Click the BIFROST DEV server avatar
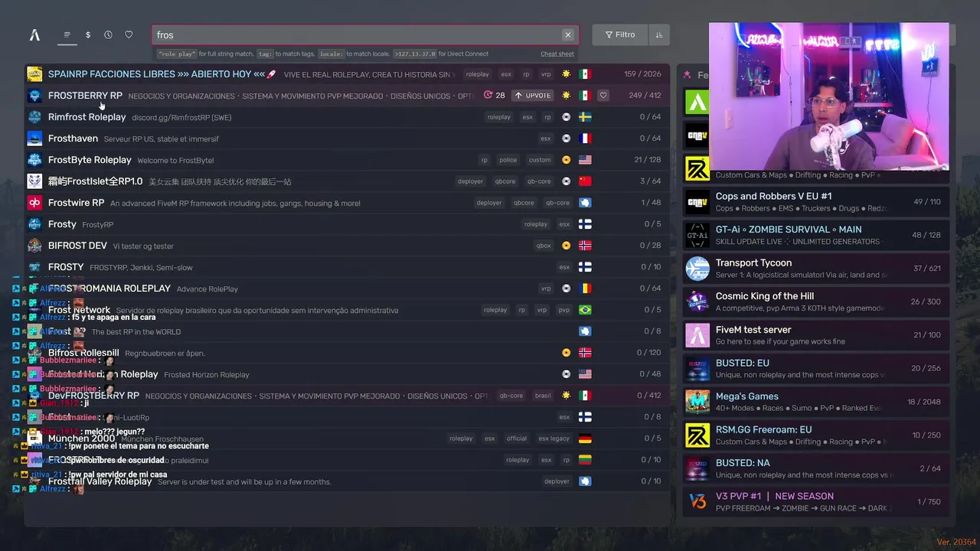 [34, 246]
